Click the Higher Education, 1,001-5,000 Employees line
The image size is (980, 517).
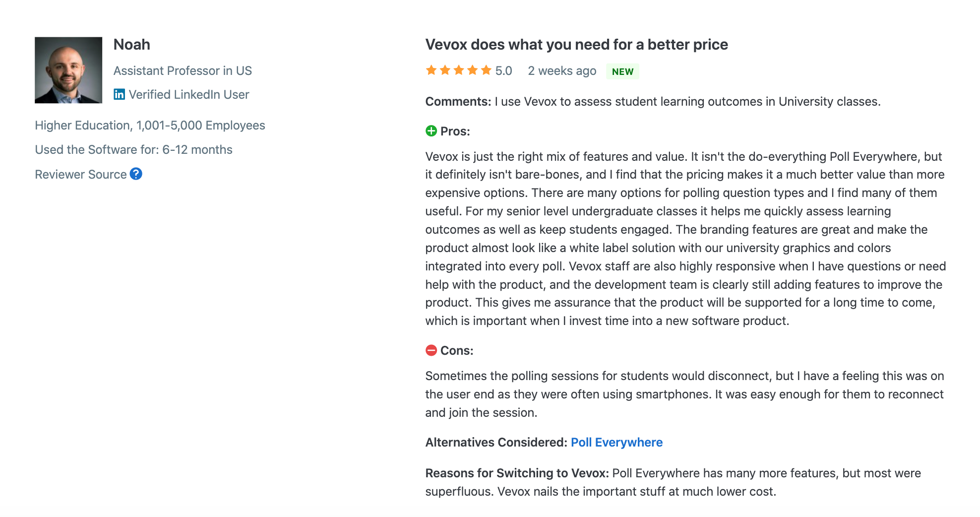click(150, 126)
